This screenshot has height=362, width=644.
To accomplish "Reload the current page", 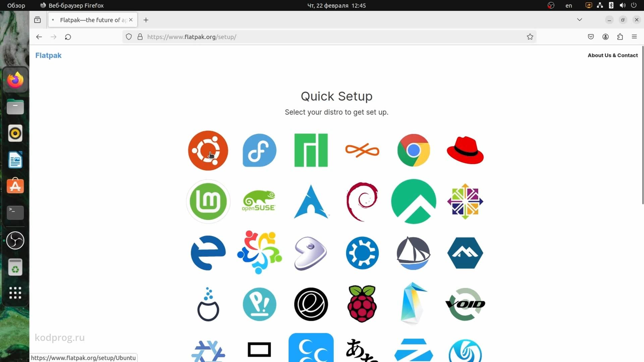I will pyautogui.click(x=68, y=37).
